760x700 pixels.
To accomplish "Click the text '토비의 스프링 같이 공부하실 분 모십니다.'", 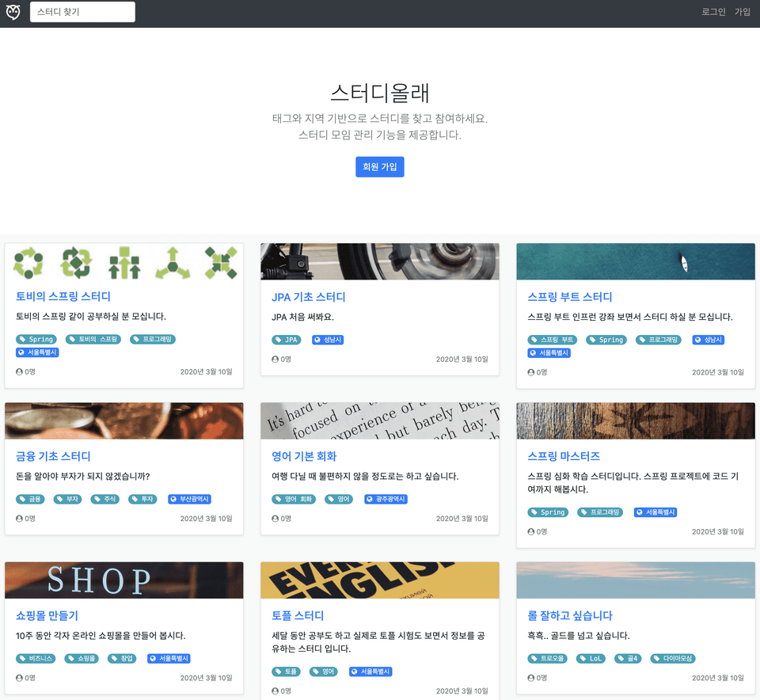I will pyautogui.click(x=91, y=317).
